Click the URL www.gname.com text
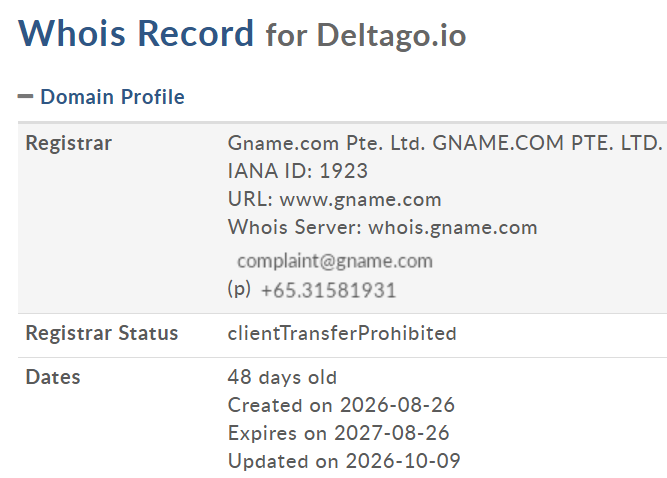This screenshot has height=478, width=667. (360, 199)
